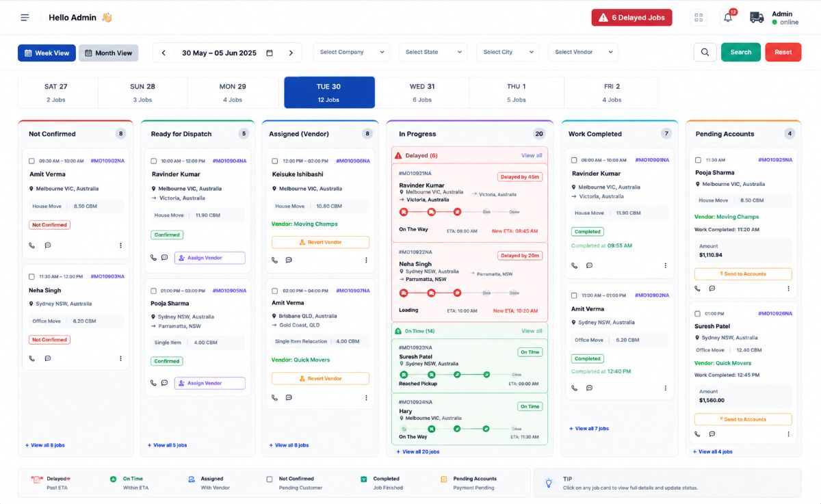
Task: Expand the Select State dropdown
Action: pos(434,52)
